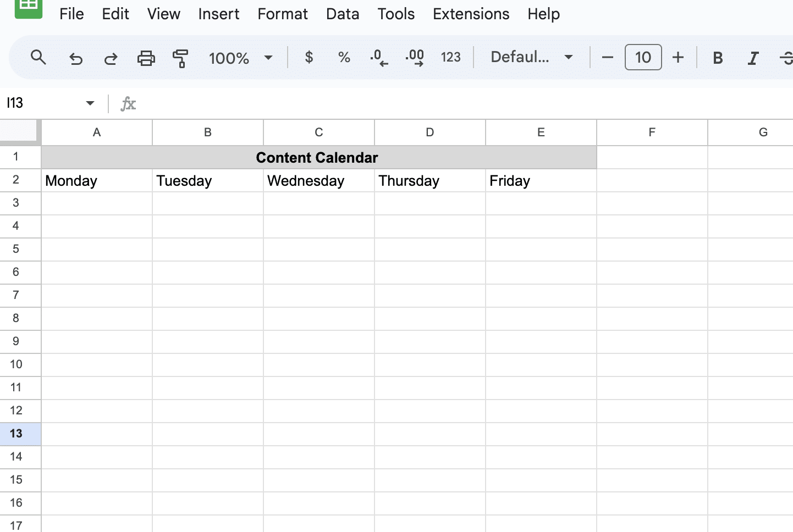The image size is (793, 532).
Task: Increase font size with plus button
Action: click(x=678, y=57)
